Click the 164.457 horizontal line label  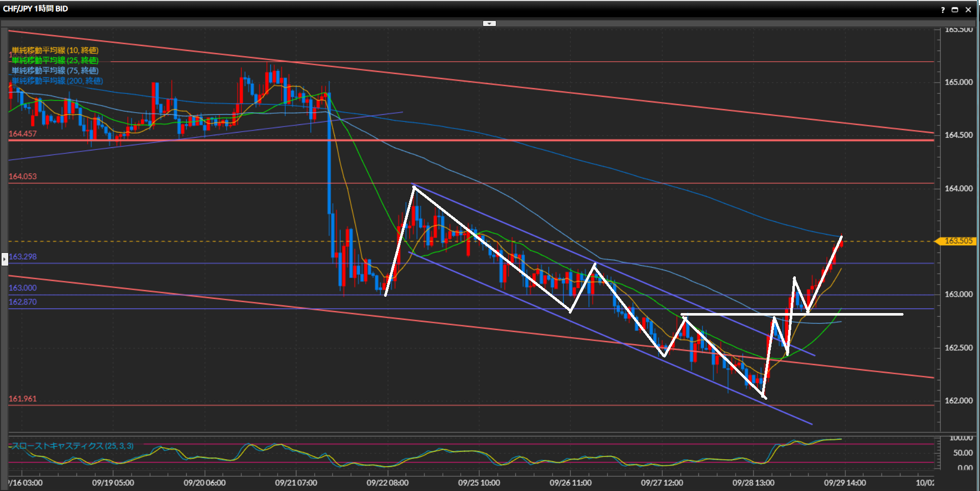[x=23, y=134]
